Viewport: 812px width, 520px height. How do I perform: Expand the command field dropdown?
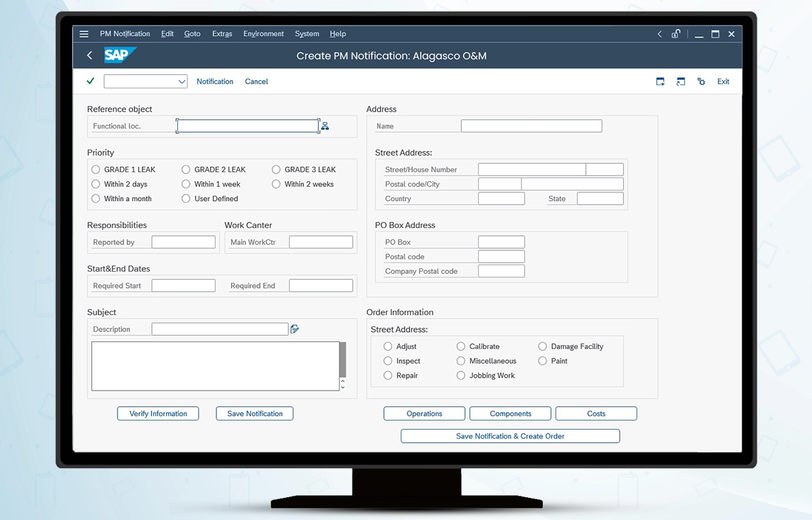tap(182, 81)
